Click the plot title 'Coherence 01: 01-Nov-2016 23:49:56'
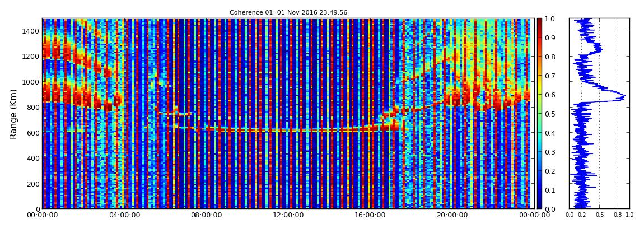 pyautogui.click(x=288, y=13)
